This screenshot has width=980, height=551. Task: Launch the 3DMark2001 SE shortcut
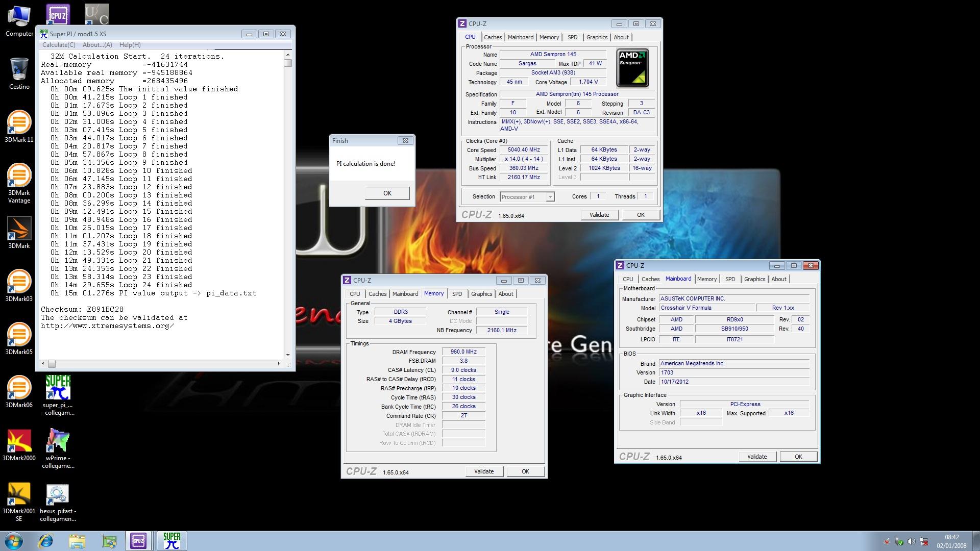(x=19, y=502)
